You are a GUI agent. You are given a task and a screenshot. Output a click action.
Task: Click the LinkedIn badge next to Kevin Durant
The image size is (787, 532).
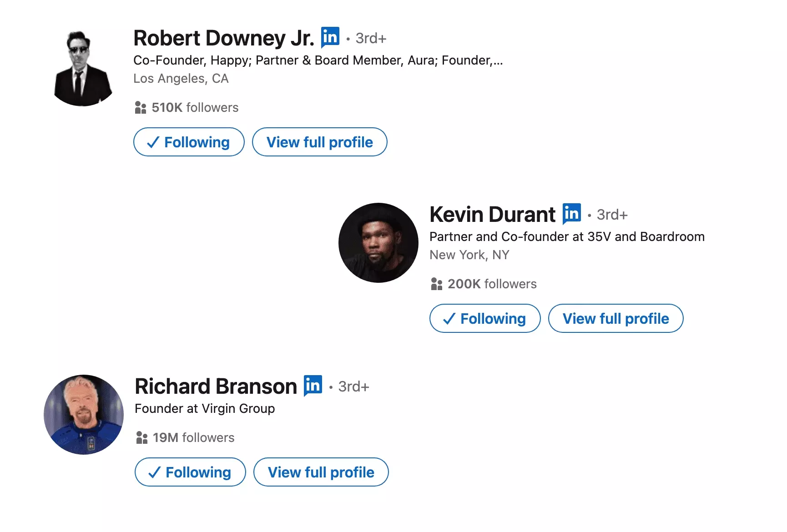pyautogui.click(x=572, y=213)
